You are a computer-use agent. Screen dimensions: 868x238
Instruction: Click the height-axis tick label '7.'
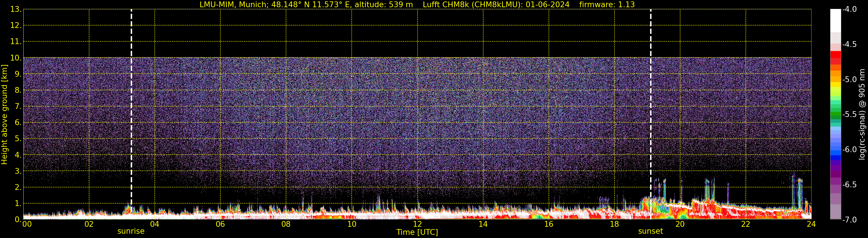tap(18, 107)
